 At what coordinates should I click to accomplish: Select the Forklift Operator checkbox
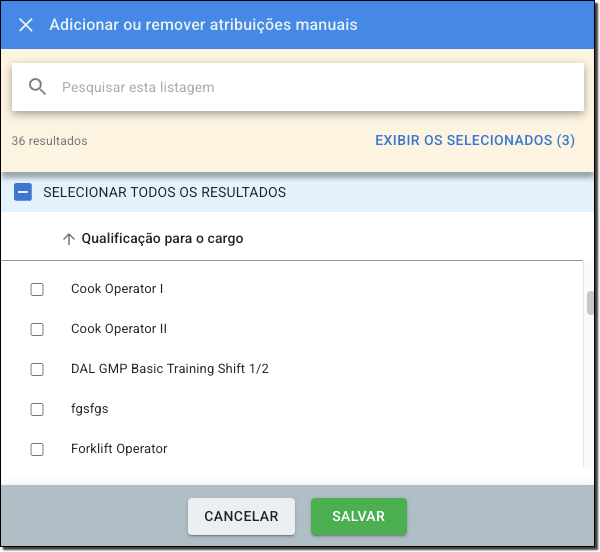point(37,449)
